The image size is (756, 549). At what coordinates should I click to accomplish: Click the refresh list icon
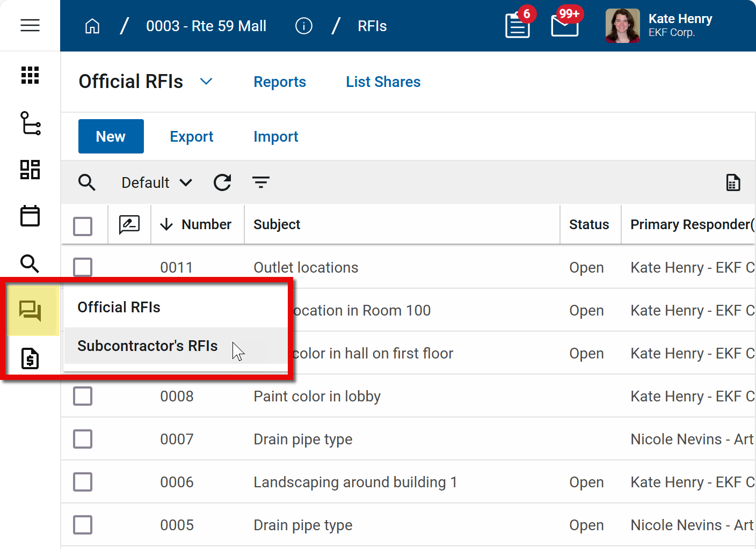click(x=222, y=182)
